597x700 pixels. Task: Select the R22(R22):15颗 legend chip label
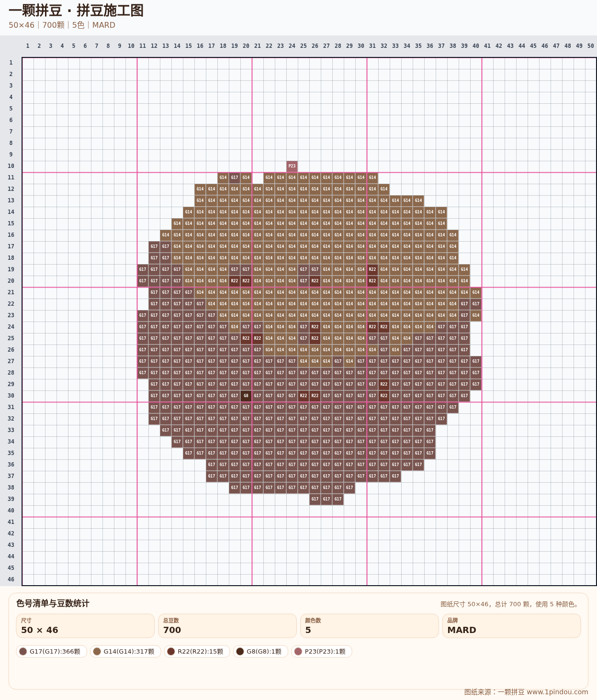click(201, 651)
